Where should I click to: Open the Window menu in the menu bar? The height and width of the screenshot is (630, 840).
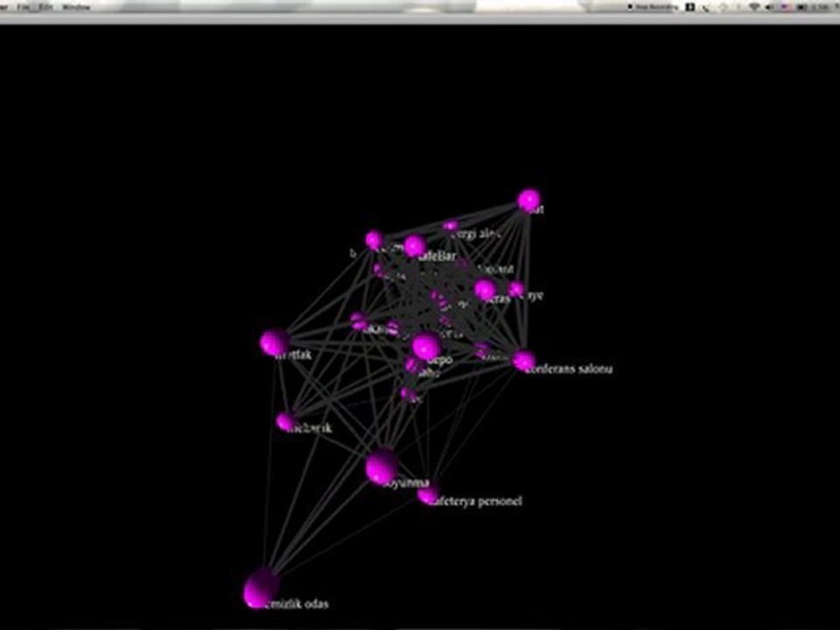pos(77,8)
